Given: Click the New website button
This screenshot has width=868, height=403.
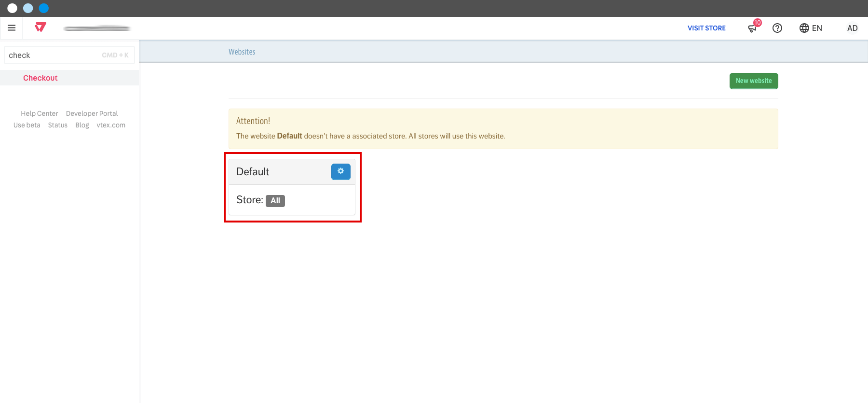Looking at the screenshot, I should pos(754,81).
